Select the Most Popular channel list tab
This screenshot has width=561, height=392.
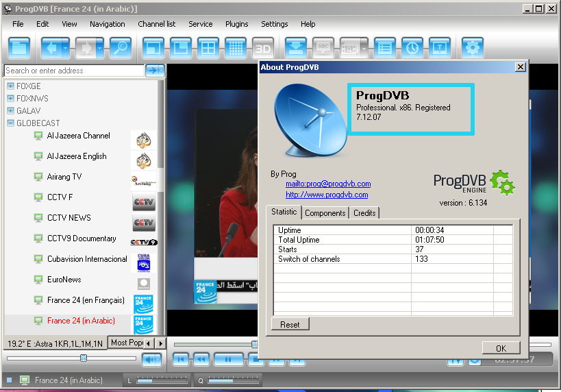pos(126,343)
